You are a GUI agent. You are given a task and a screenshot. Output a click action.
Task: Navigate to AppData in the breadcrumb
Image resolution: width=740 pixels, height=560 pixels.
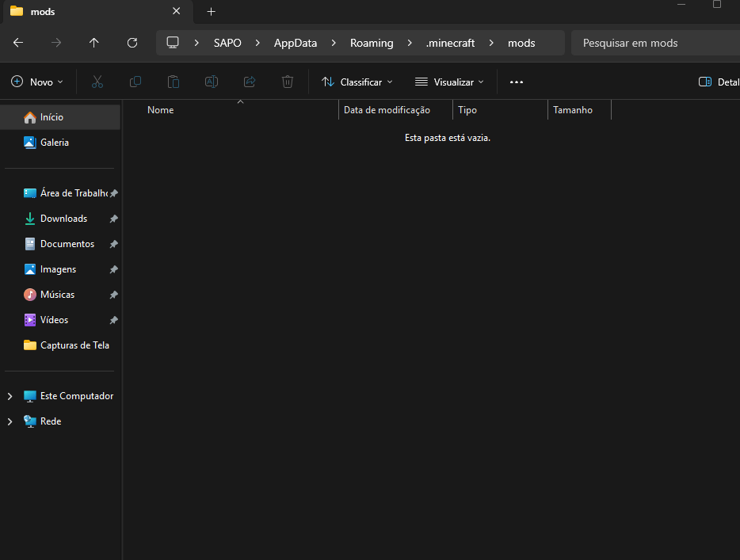pos(296,43)
